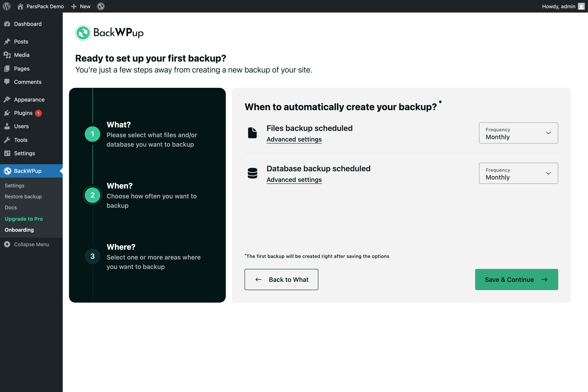Click the Database backup scheduled heading

pyautogui.click(x=318, y=169)
